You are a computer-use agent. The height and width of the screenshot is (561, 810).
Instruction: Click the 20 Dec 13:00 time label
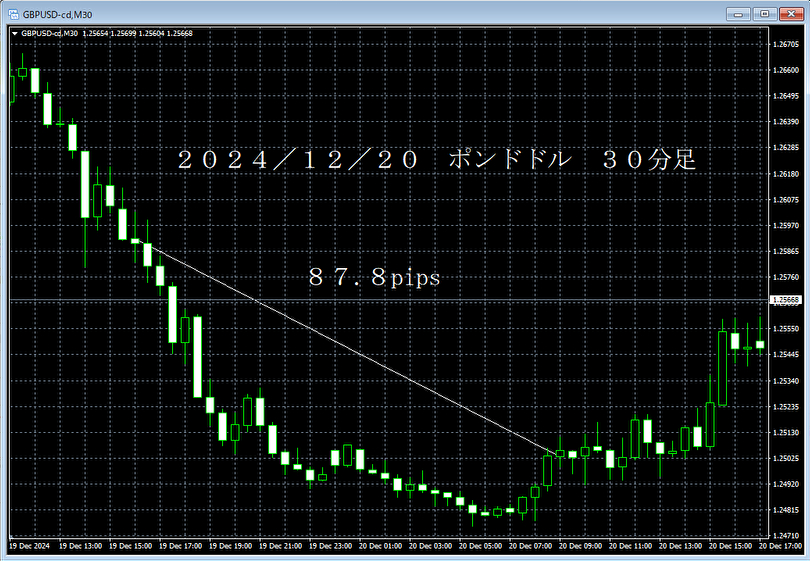coord(680,546)
